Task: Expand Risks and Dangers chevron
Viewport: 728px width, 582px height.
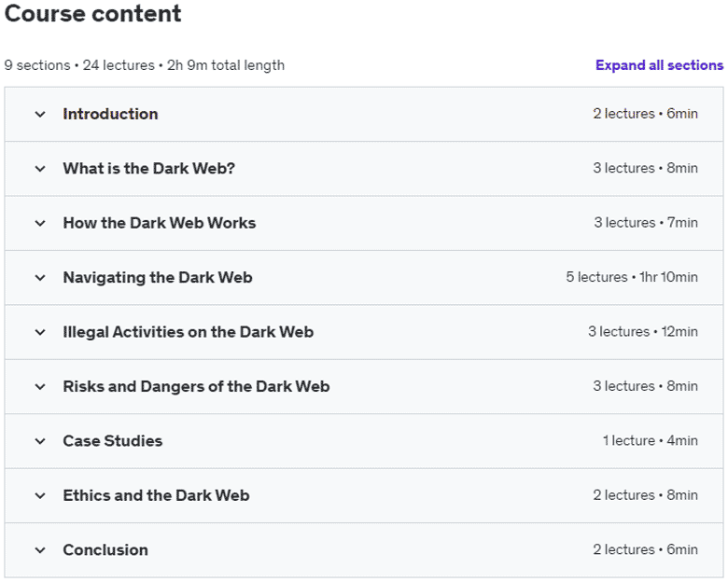Action: [x=40, y=387]
